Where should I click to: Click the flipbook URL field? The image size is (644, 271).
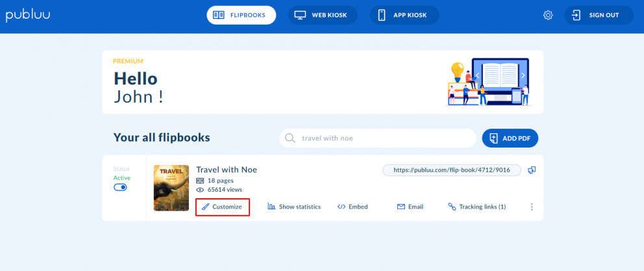coord(452,170)
